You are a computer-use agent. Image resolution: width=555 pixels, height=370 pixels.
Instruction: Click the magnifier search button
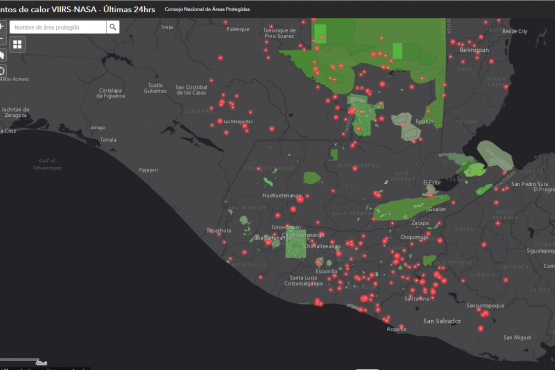113,27
